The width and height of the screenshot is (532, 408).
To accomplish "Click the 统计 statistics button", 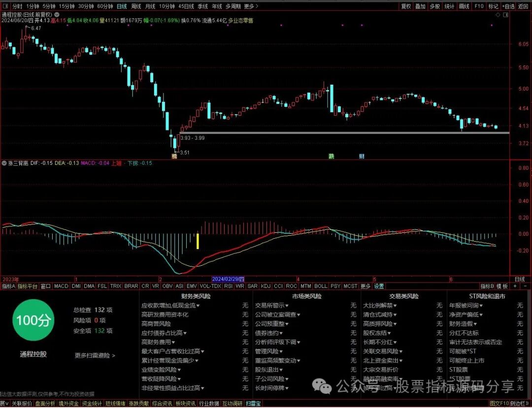I will click(449, 6).
